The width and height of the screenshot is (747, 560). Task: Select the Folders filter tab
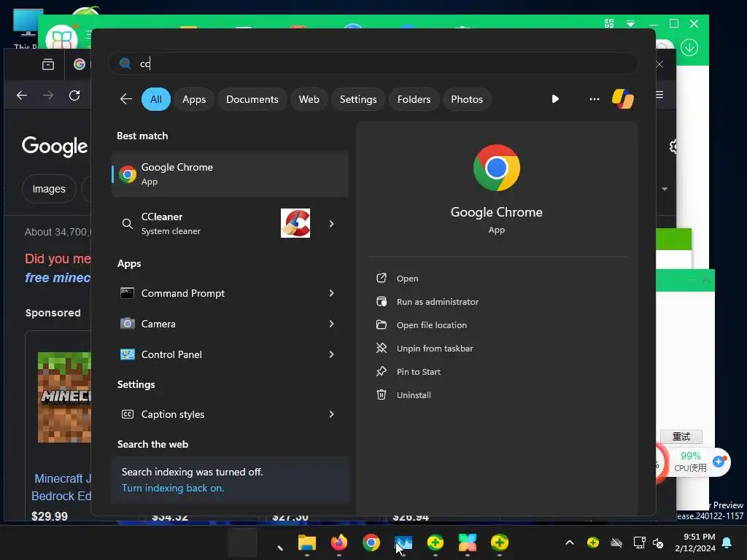414,99
